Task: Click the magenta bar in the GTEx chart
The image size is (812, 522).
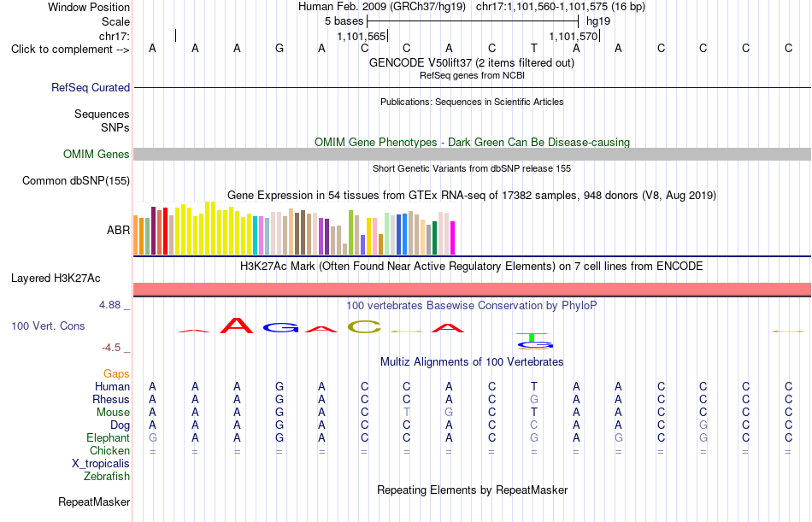Action: click(453, 238)
